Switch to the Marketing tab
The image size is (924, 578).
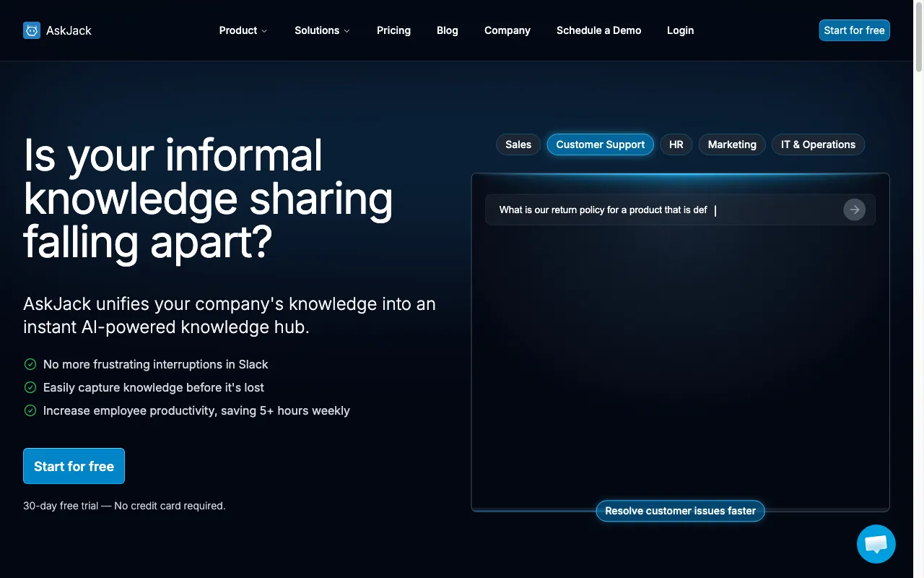tap(732, 144)
